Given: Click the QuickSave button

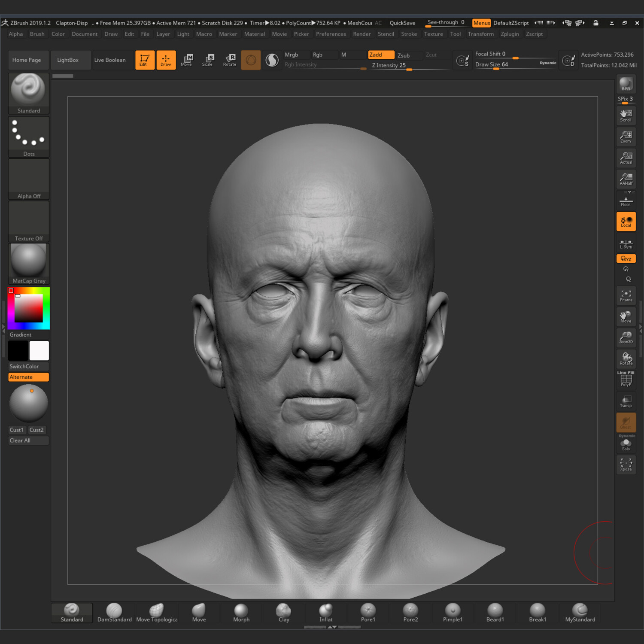Looking at the screenshot, I should pos(402,23).
